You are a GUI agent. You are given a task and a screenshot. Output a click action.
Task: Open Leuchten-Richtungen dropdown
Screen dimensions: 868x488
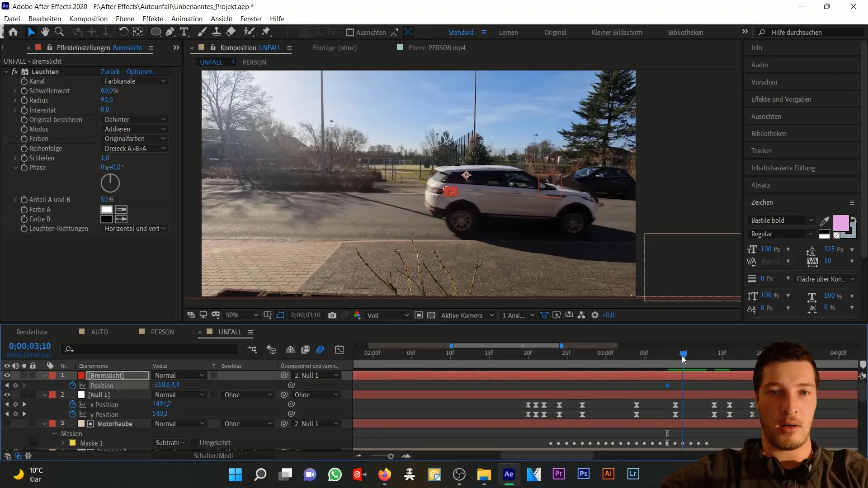(x=135, y=229)
